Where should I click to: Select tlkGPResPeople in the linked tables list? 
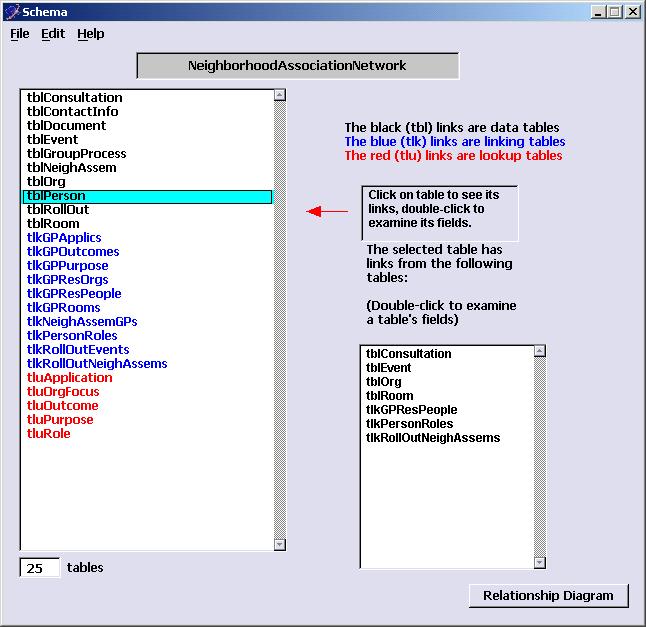(412, 410)
